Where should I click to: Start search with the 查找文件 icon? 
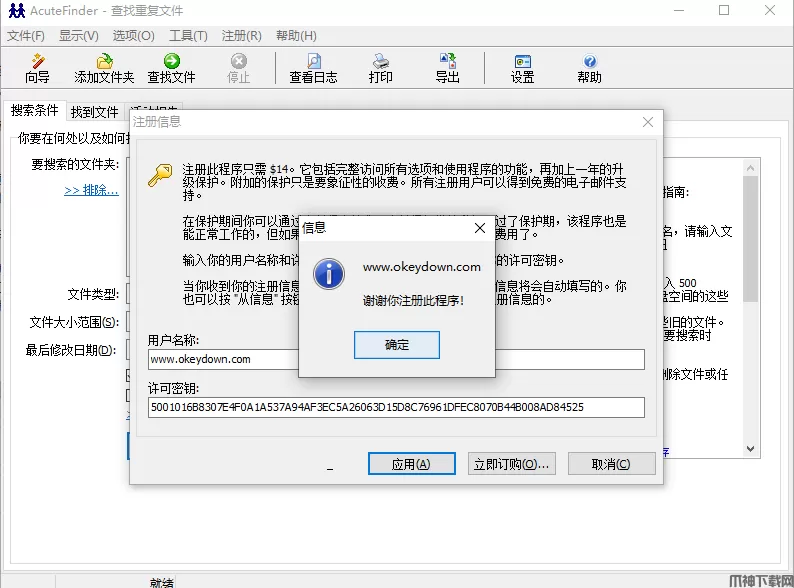tap(172, 68)
